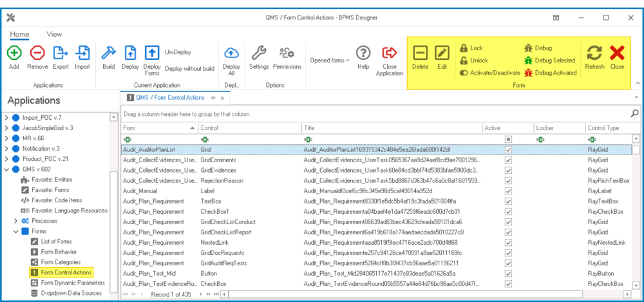Screen dimensions: 644x302
Task: Expand the MR v.66 node
Action: [6, 138]
